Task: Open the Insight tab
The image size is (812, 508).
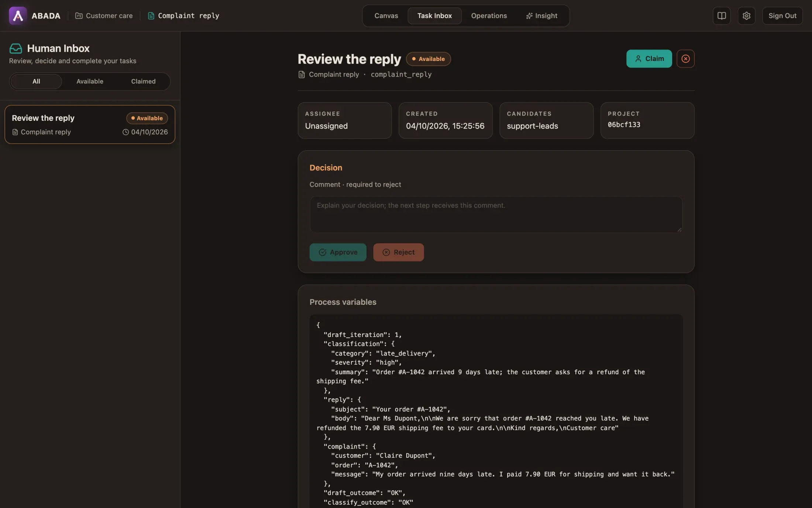Action: [541, 16]
